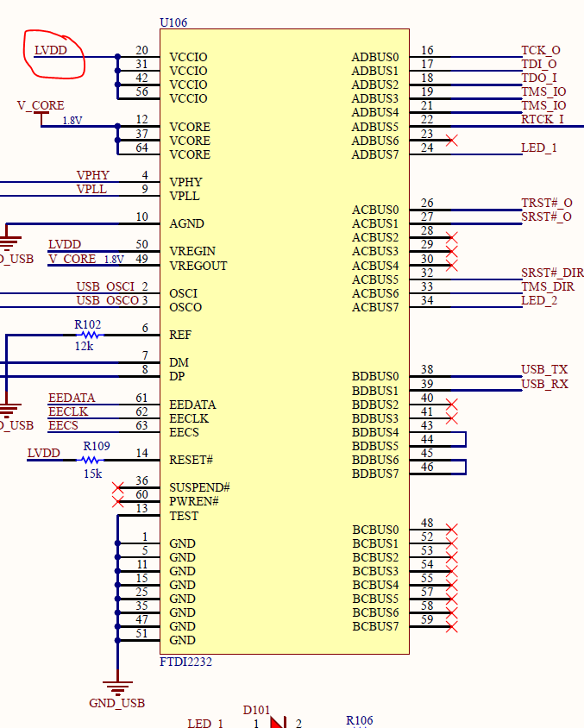
Task: Click the no-connect marker on BDBUS2 pin 40
Action: coord(452,405)
